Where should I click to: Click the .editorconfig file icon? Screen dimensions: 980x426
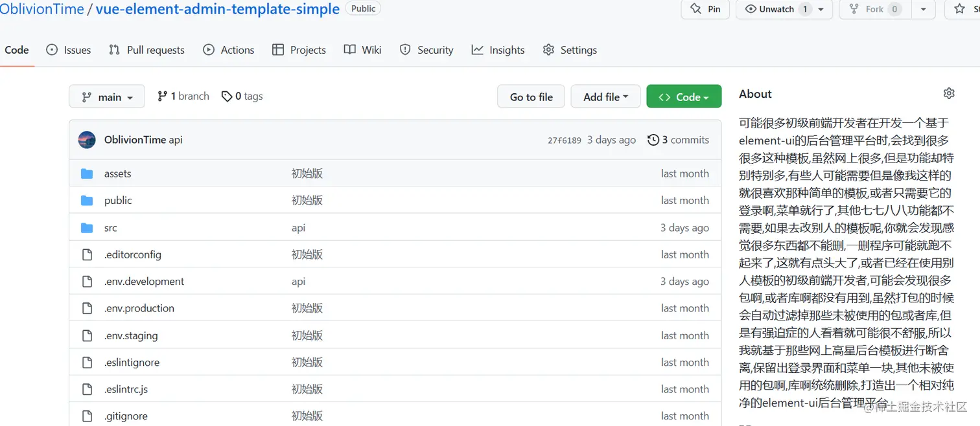click(x=87, y=254)
